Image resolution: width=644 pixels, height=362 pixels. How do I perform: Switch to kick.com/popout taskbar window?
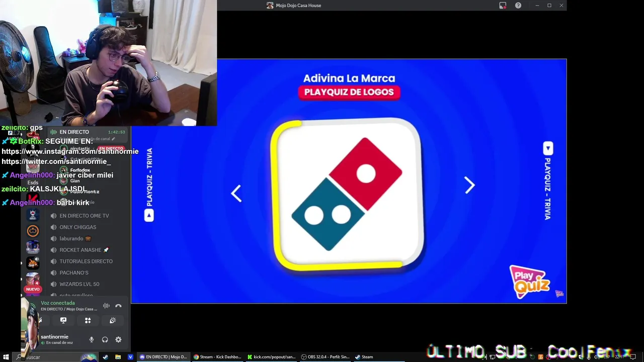(x=271, y=357)
